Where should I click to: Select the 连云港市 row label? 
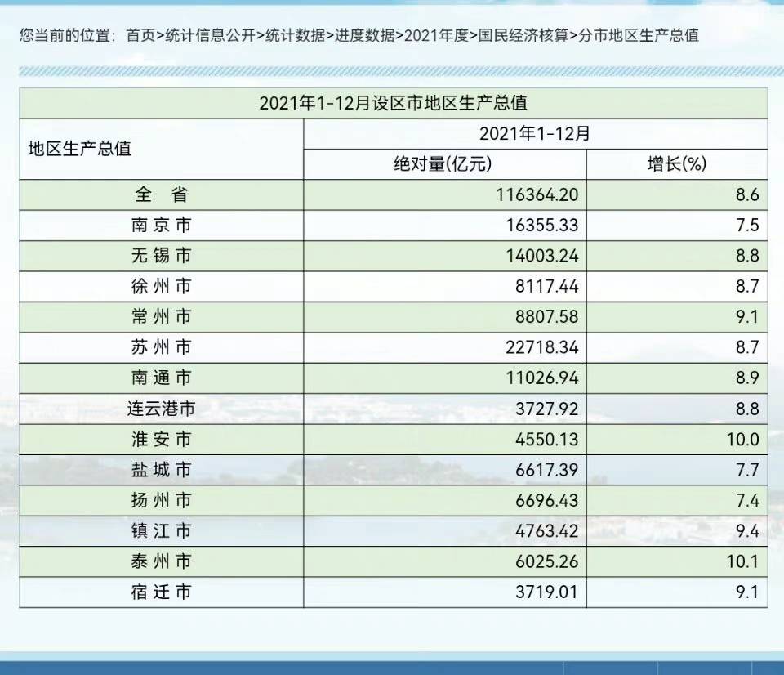[x=161, y=409]
